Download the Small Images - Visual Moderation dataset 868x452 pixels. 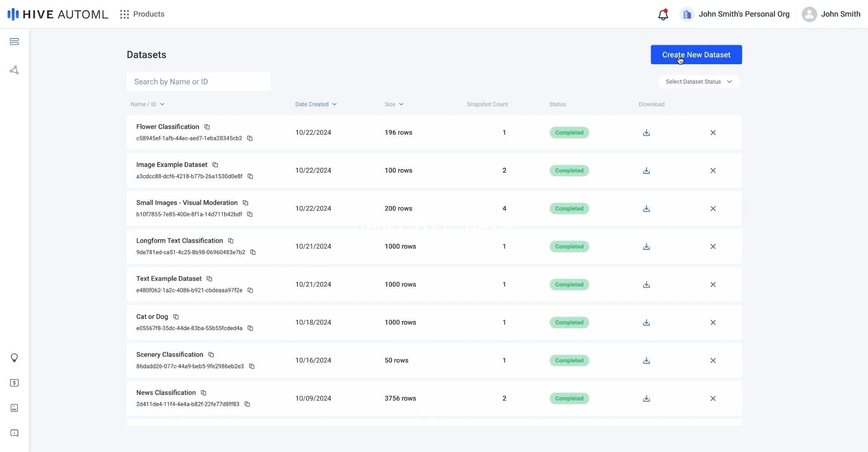646,209
